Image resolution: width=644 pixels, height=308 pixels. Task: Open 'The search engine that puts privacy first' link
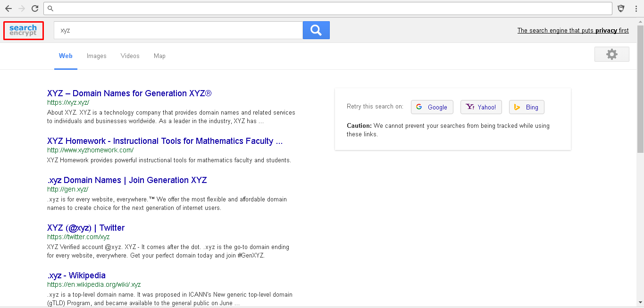pos(573,30)
